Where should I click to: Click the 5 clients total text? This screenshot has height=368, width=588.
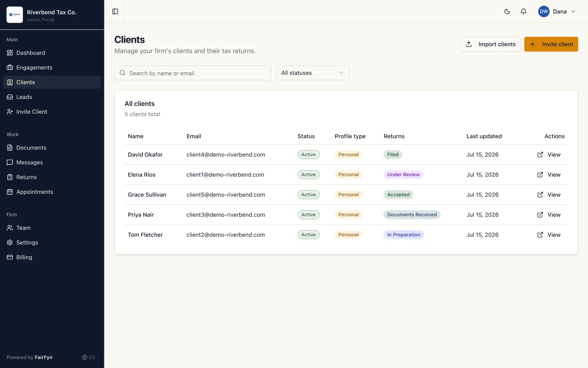(x=142, y=114)
